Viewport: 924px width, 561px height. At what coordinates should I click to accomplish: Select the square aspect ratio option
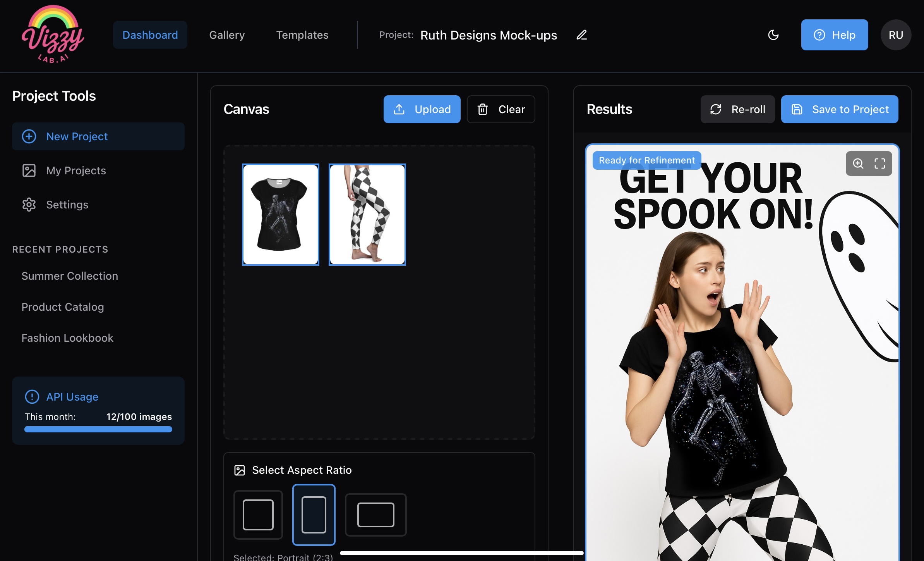pyautogui.click(x=258, y=515)
